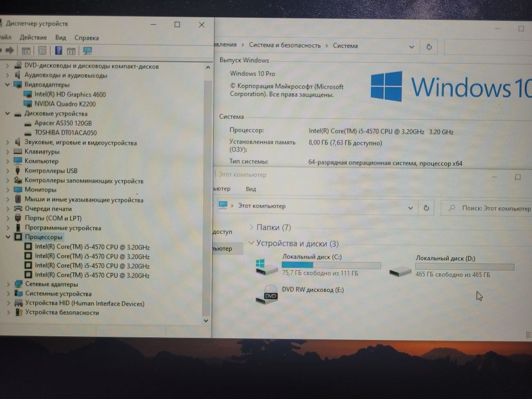Click the 465 ГБ свободно из 465 ГБ text
532x399 pixels.
point(453,274)
